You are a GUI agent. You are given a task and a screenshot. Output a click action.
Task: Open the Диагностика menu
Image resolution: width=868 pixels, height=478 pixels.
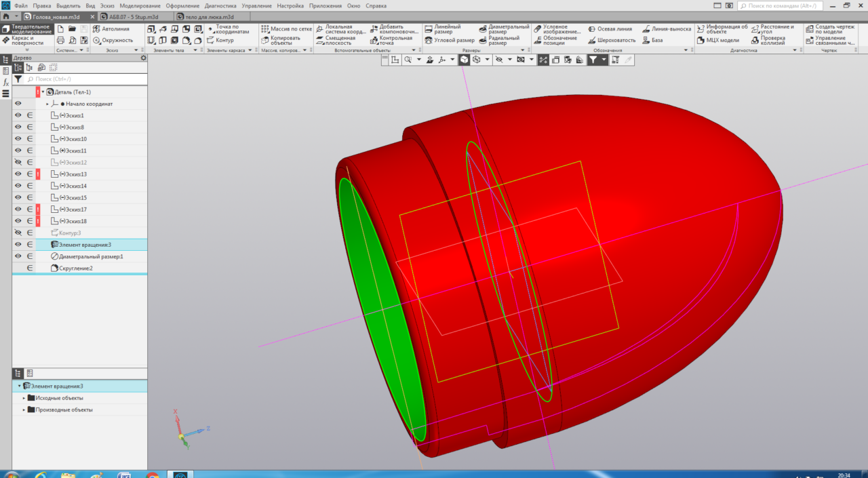220,5
